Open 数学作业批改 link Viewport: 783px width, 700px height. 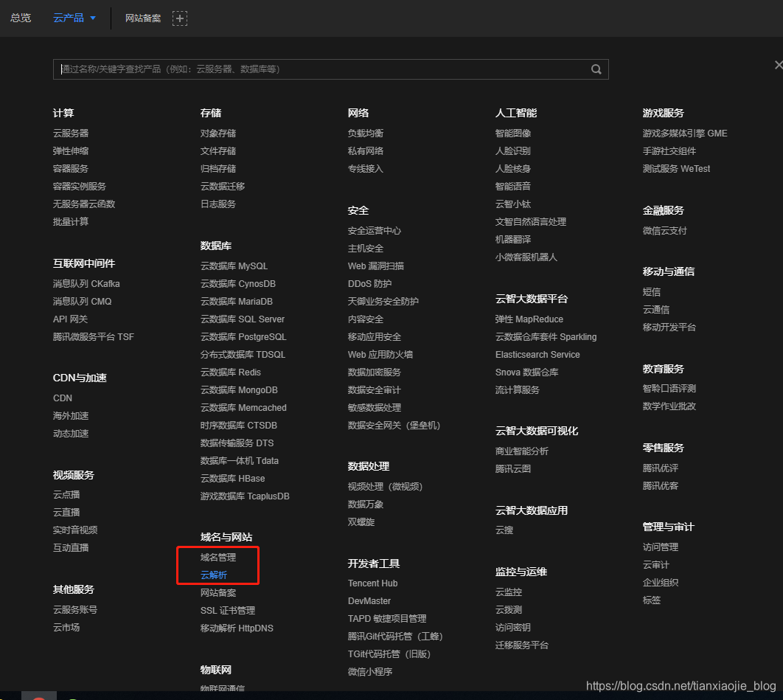coord(669,406)
